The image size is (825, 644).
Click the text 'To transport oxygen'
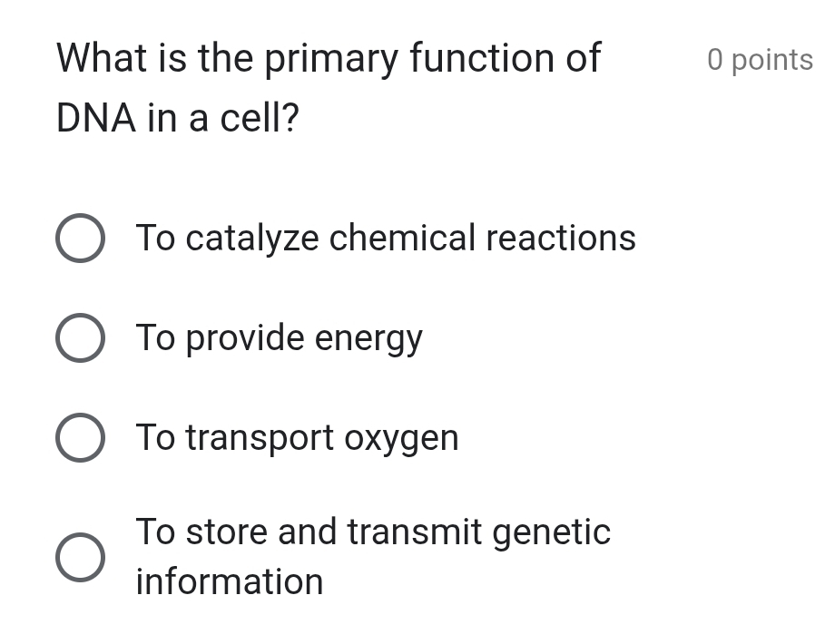click(x=297, y=437)
